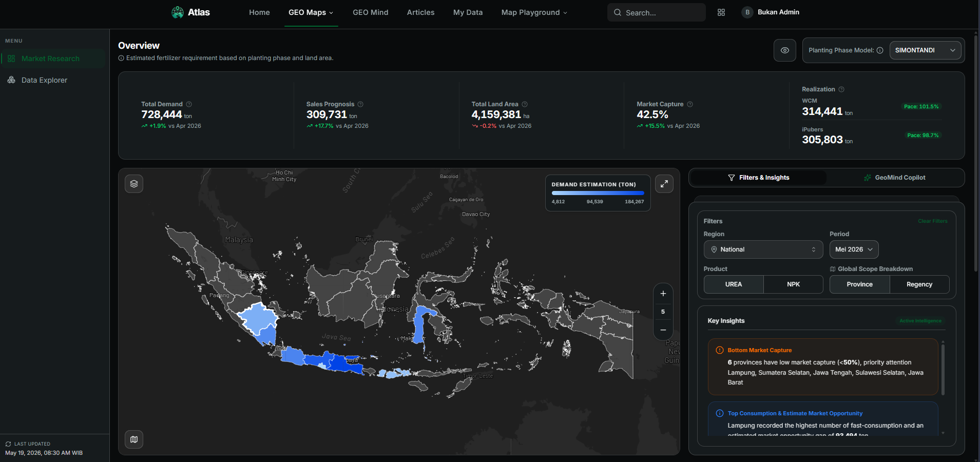Click the Bottom Market Capture warning icon

pos(720,350)
